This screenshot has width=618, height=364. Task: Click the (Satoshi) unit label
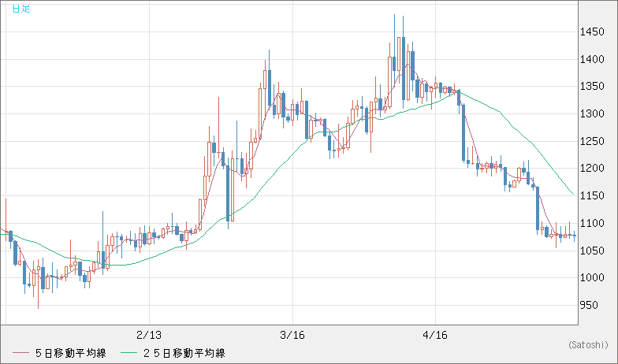588,345
